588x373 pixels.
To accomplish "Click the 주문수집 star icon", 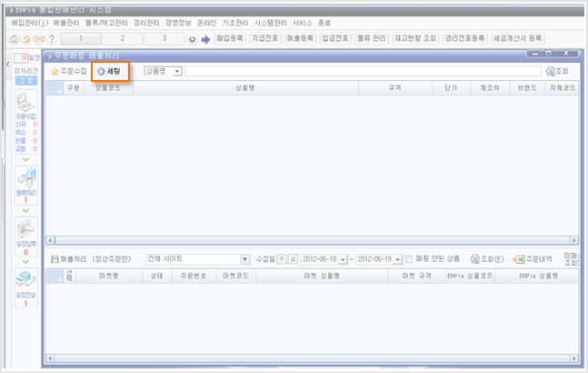I will click(55, 71).
